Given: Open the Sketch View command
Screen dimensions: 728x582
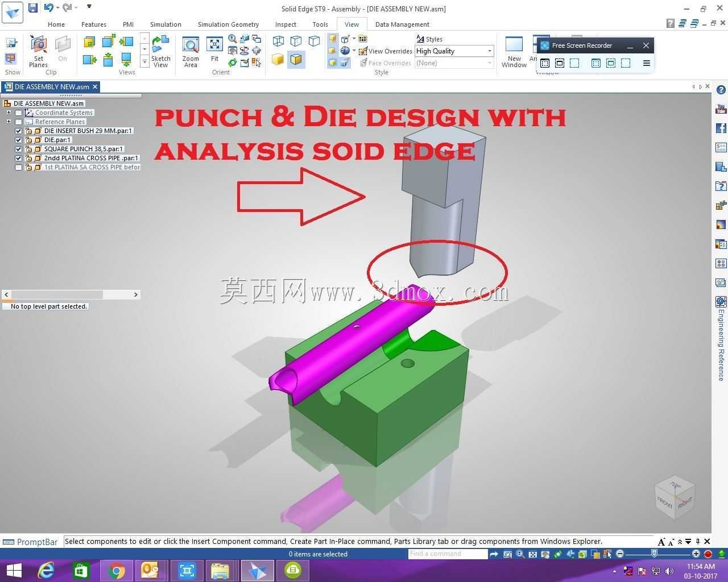Looking at the screenshot, I should [160, 52].
